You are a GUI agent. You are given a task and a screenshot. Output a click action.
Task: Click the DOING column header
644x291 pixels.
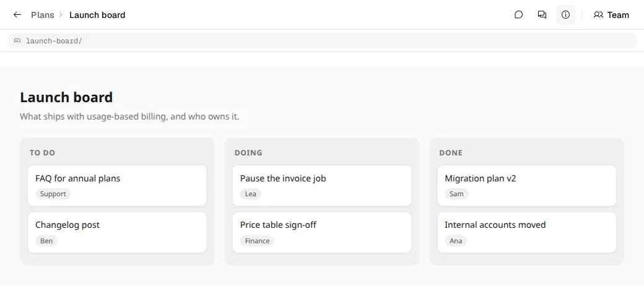[x=248, y=153]
